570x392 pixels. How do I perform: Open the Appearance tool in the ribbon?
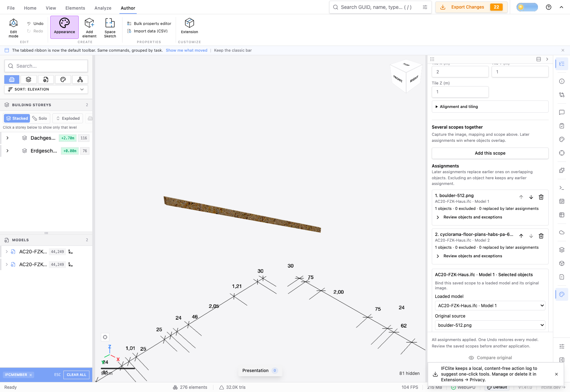pyautogui.click(x=64, y=27)
